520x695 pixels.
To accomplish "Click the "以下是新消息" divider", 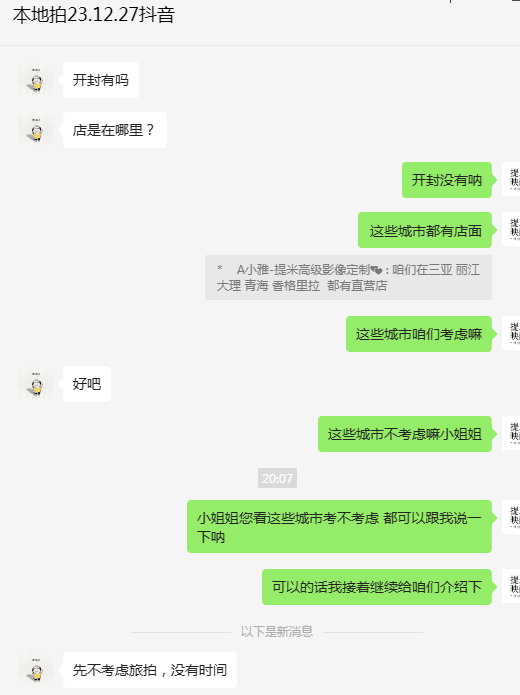I will (x=277, y=631).
